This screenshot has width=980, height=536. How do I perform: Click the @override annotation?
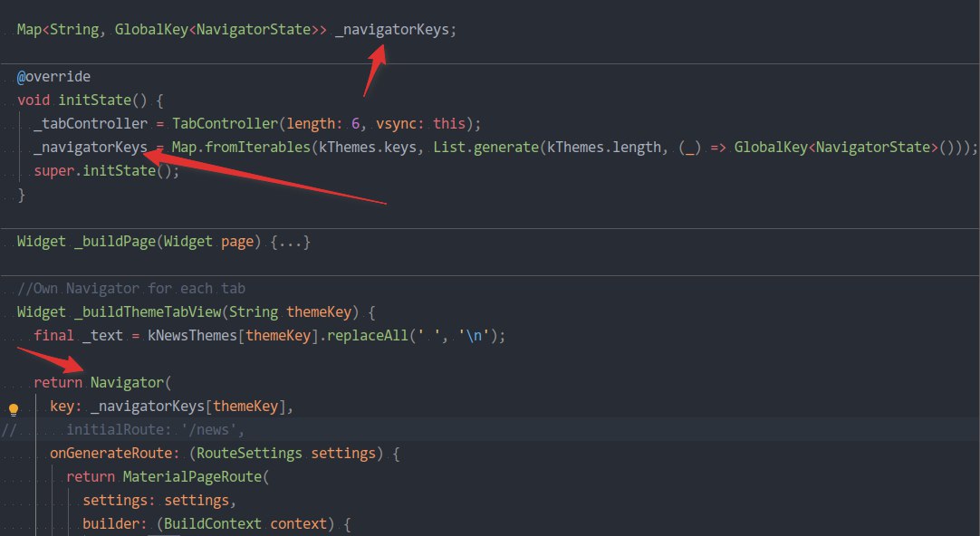click(x=53, y=76)
